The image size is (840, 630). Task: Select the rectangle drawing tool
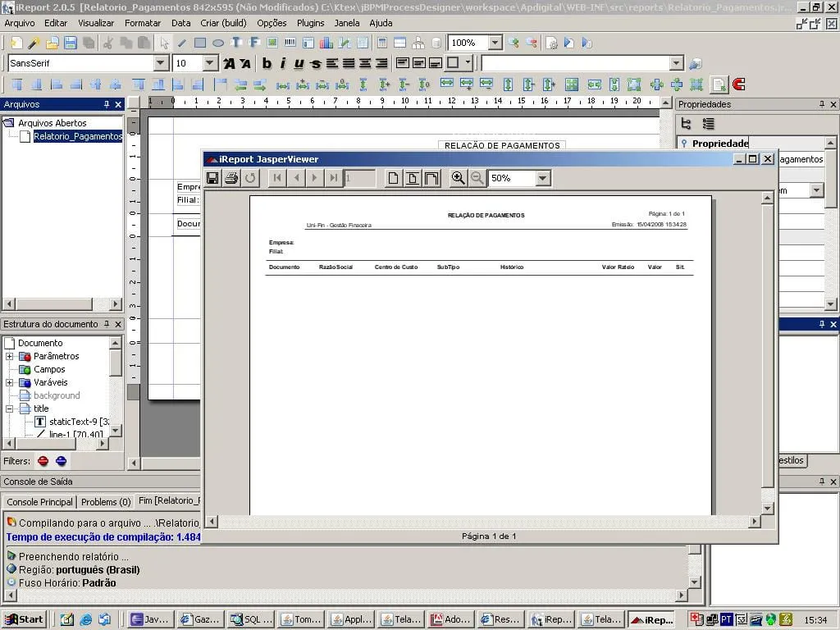[200, 43]
